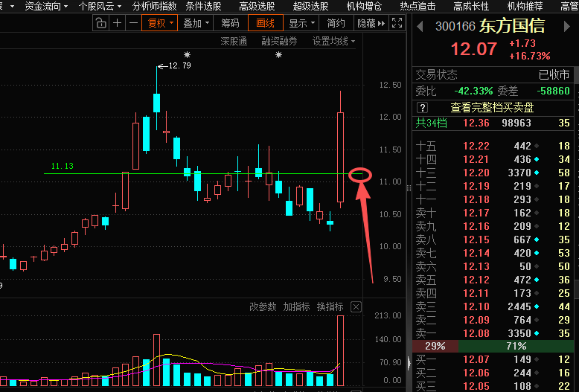Click the second star event marker on the chart

[279, 55]
